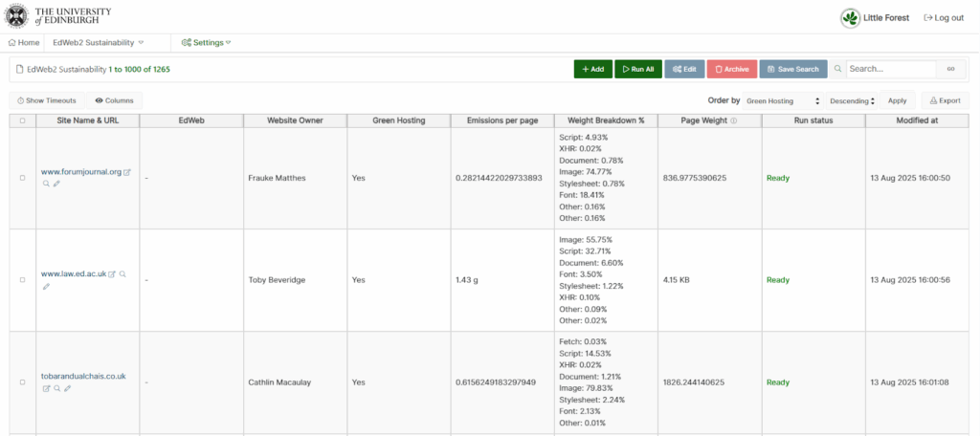This screenshot has height=436, width=980.
Task: Go to the Home menu item
Action: pos(24,43)
